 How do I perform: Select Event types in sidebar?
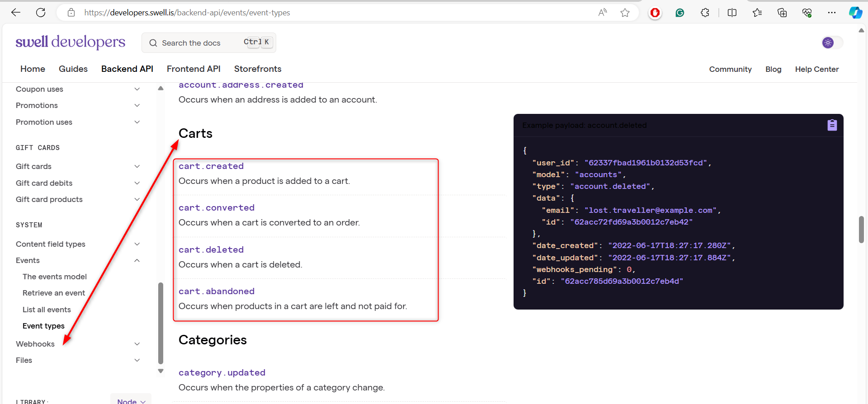coord(43,326)
